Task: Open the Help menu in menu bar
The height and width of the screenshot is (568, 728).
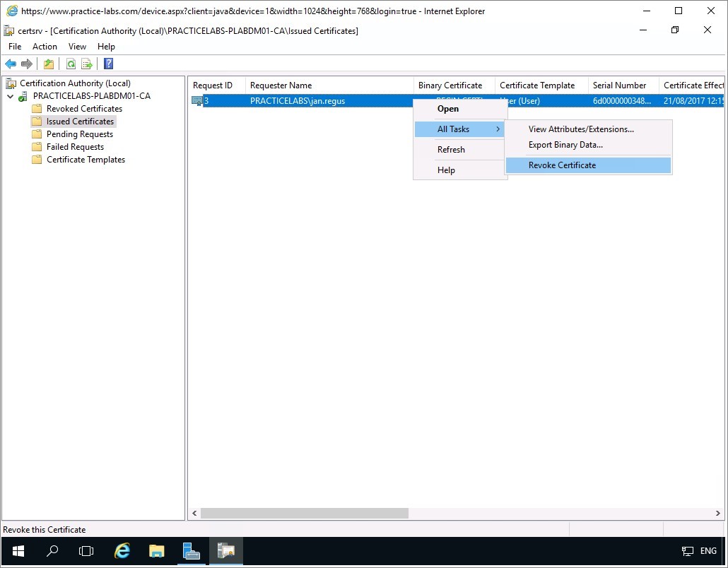Action: (106, 47)
